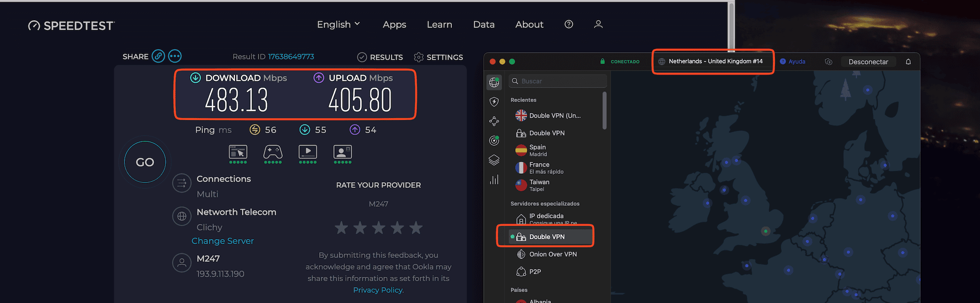
Task: Click the Netherlands - United Kingdom #14 server label
Action: pos(715,61)
